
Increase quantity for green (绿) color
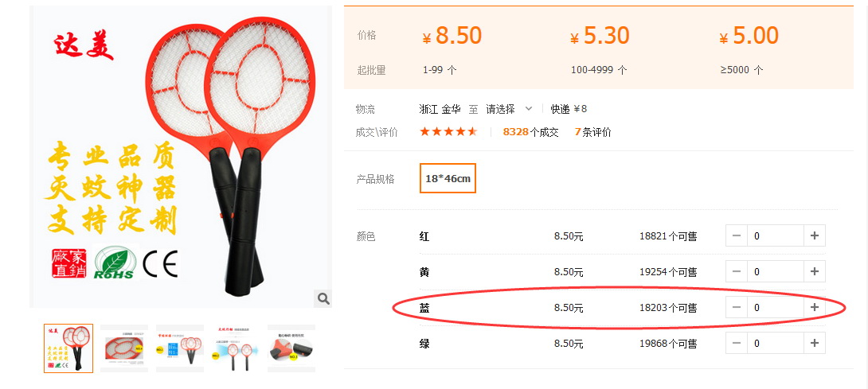[x=815, y=343]
